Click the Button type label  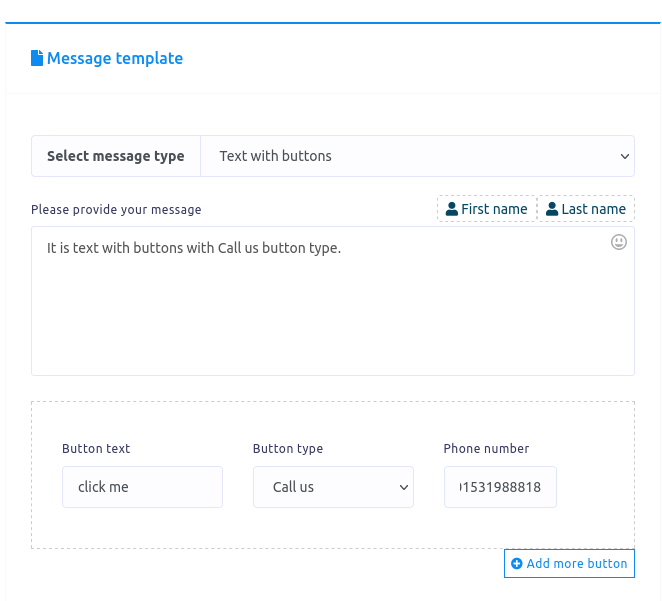288,449
